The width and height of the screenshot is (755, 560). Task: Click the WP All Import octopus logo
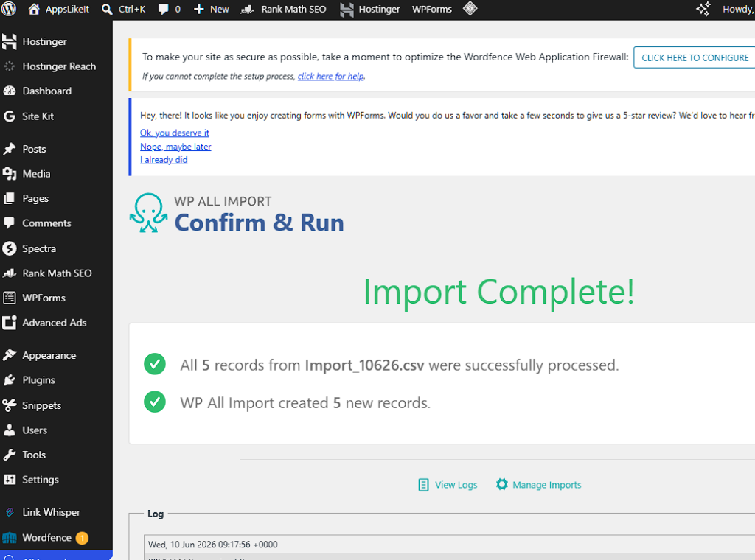pos(148,213)
